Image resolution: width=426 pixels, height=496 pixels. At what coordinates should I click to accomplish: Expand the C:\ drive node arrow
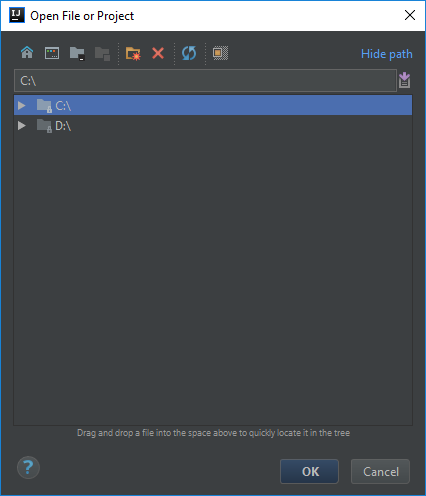pyautogui.click(x=22, y=106)
